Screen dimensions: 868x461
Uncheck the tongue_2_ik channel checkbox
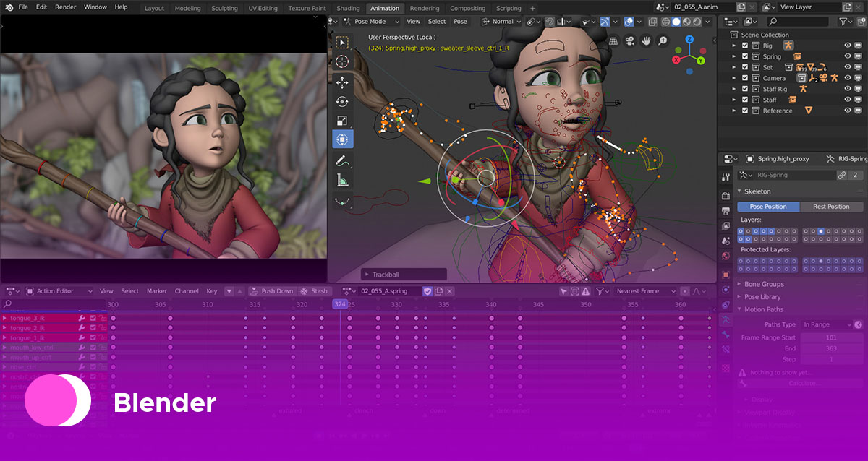click(x=93, y=328)
